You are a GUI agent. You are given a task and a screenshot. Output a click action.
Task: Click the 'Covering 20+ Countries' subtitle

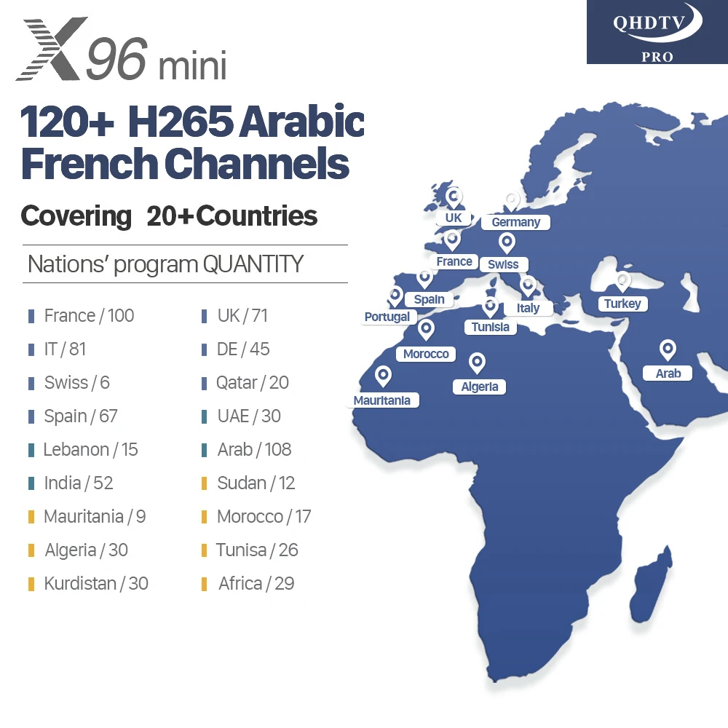point(169,216)
